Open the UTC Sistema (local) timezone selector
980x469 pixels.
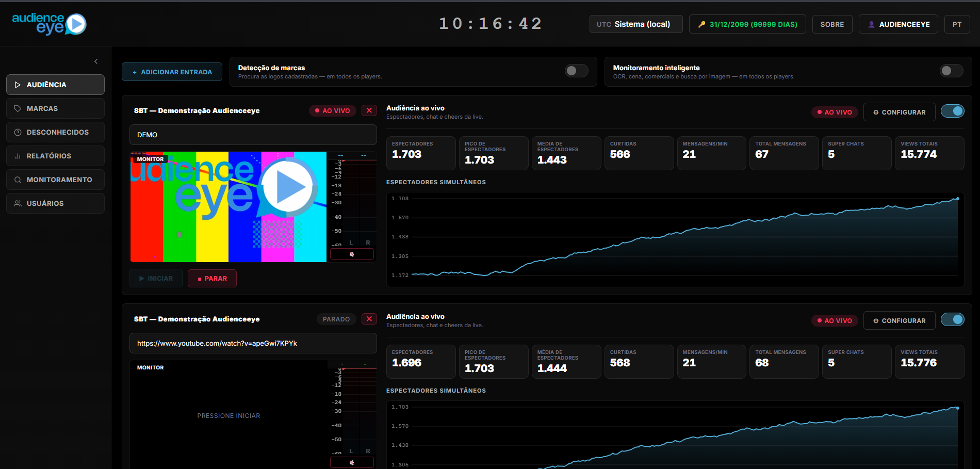pos(636,24)
